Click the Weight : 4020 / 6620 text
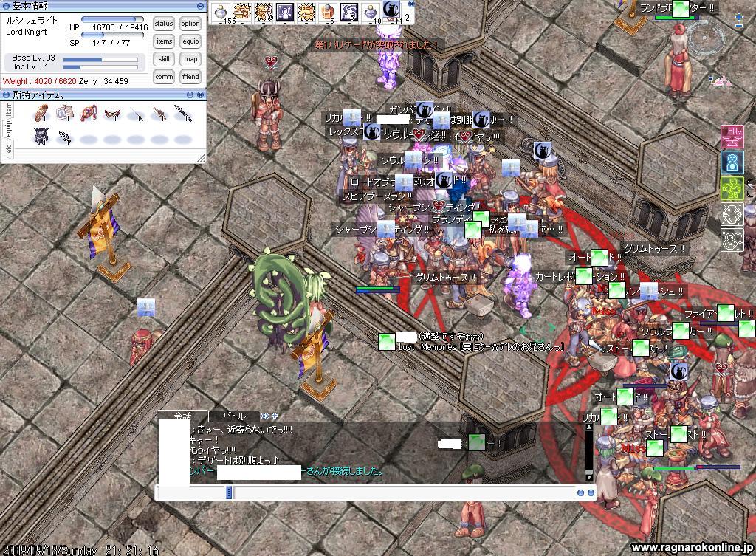The image size is (756, 556). coord(40,81)
